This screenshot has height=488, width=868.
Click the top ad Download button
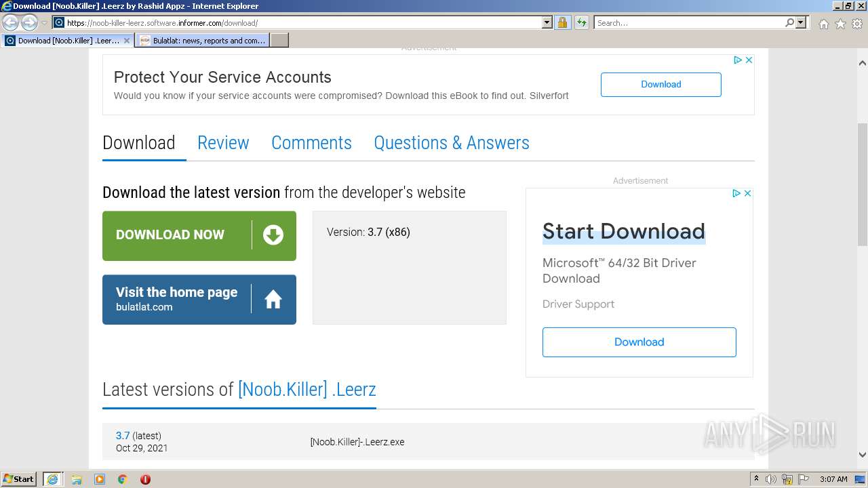pos(660,85)
